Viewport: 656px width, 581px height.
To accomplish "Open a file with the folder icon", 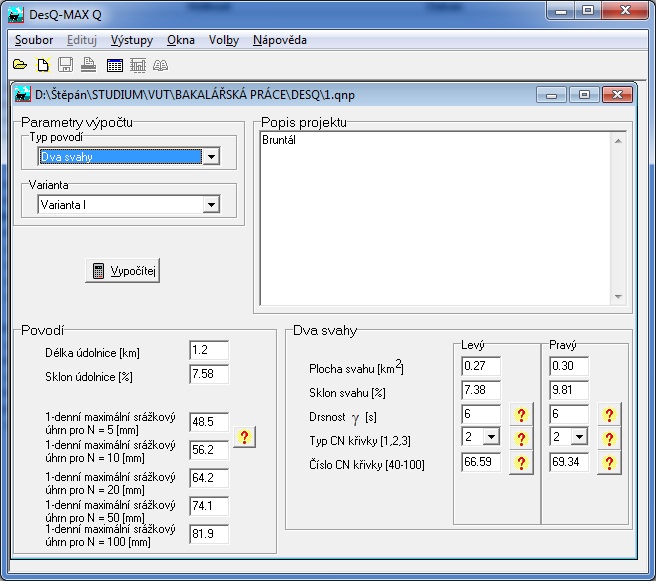I will (20, 65).
